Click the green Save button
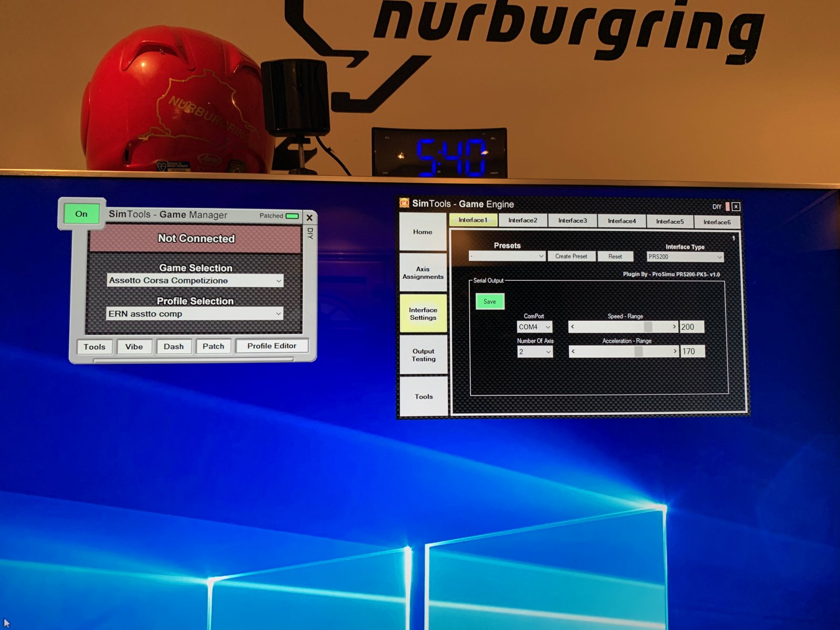The height and width of the screenshot is (630, 840). coord(490,301)
